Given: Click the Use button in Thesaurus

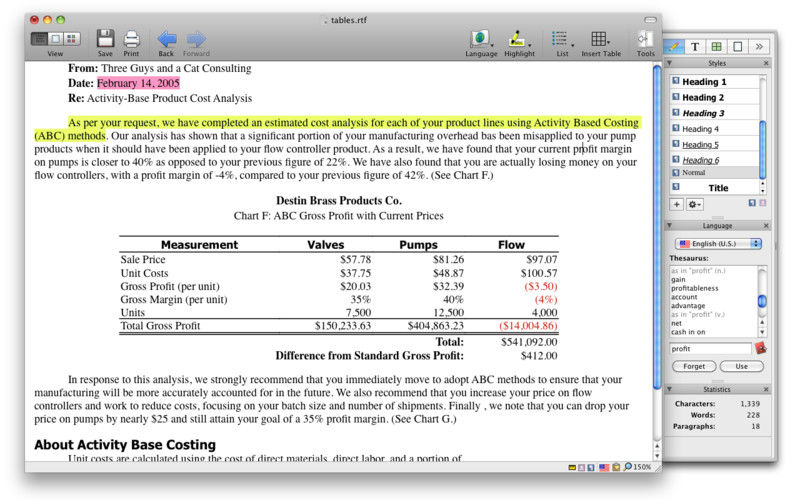Looking at the screenshot, I should click(741, 366).
